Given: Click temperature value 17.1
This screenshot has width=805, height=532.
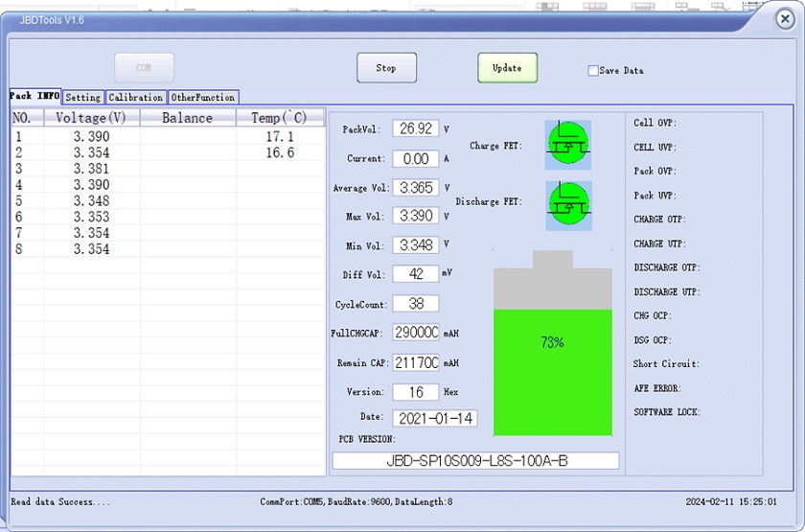Looking at the screenshot, I should click(280, 136).
